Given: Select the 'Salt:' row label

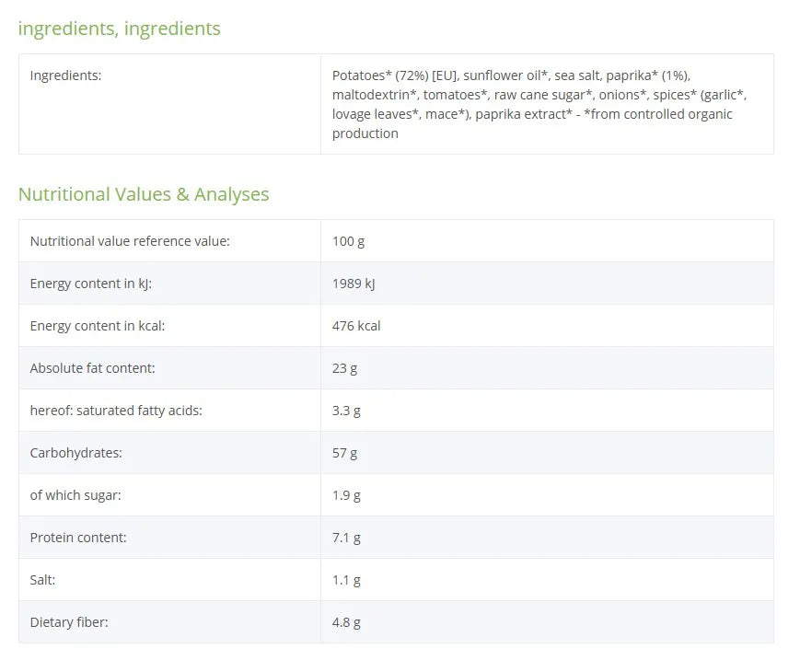Looking at the screenshot, I should pos(43,580).
